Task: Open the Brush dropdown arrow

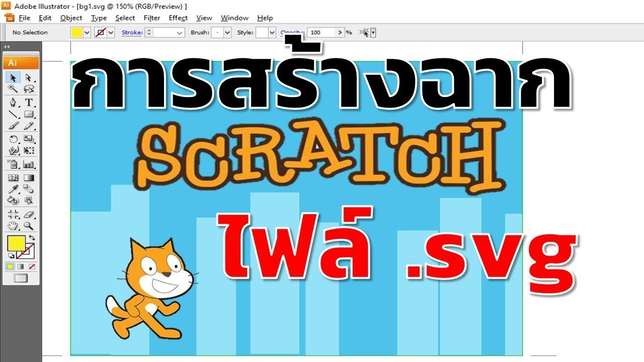Action: point(227,33)
